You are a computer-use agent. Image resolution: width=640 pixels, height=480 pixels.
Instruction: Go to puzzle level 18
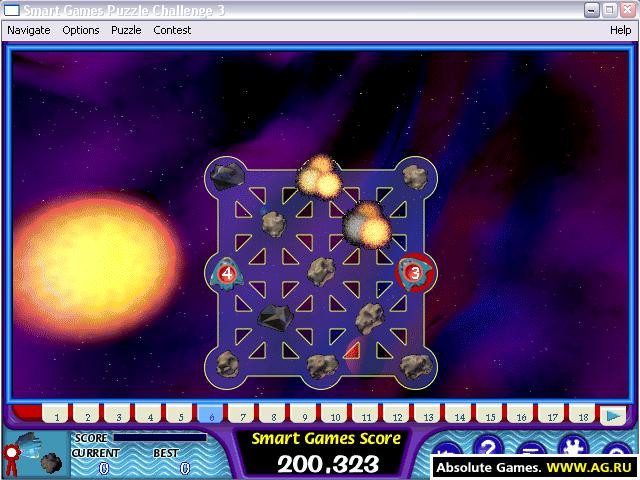[x=584, y=416]
